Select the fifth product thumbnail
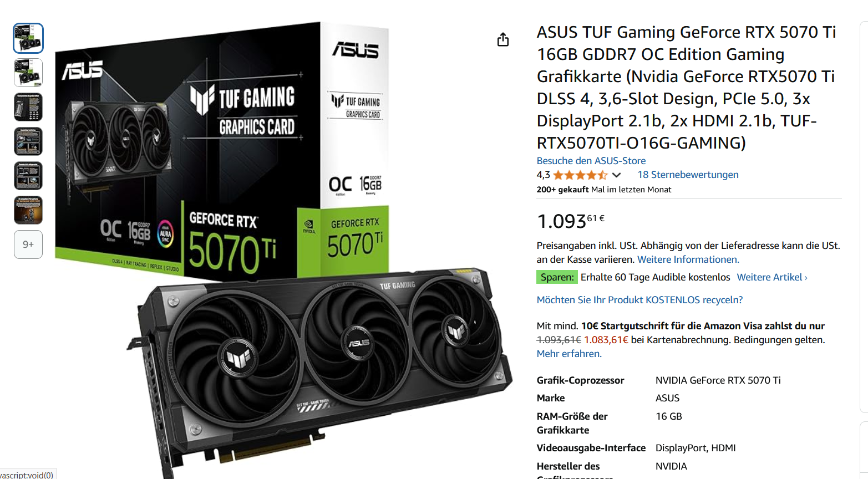This screenshot has height=479, width=868. pos(28,176)
